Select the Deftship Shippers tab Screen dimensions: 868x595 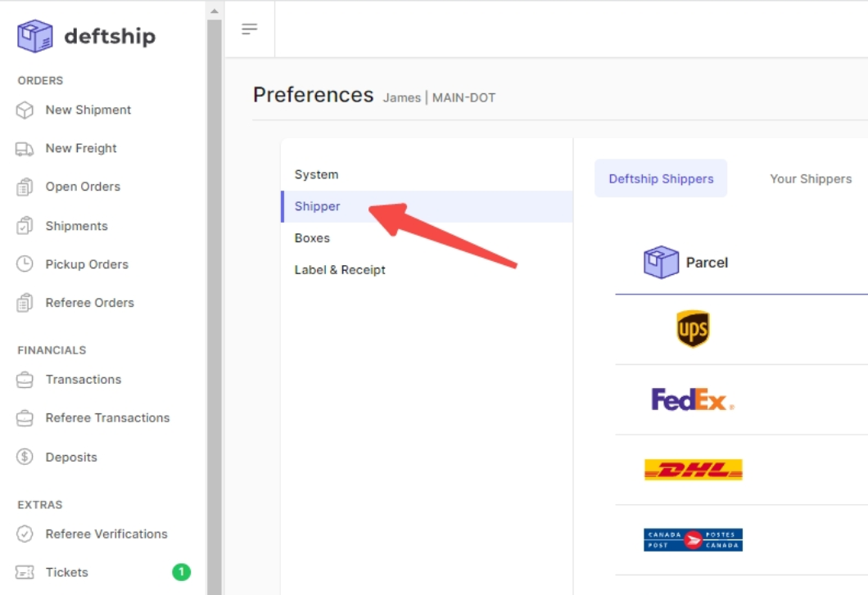click(x=661, y=178)
